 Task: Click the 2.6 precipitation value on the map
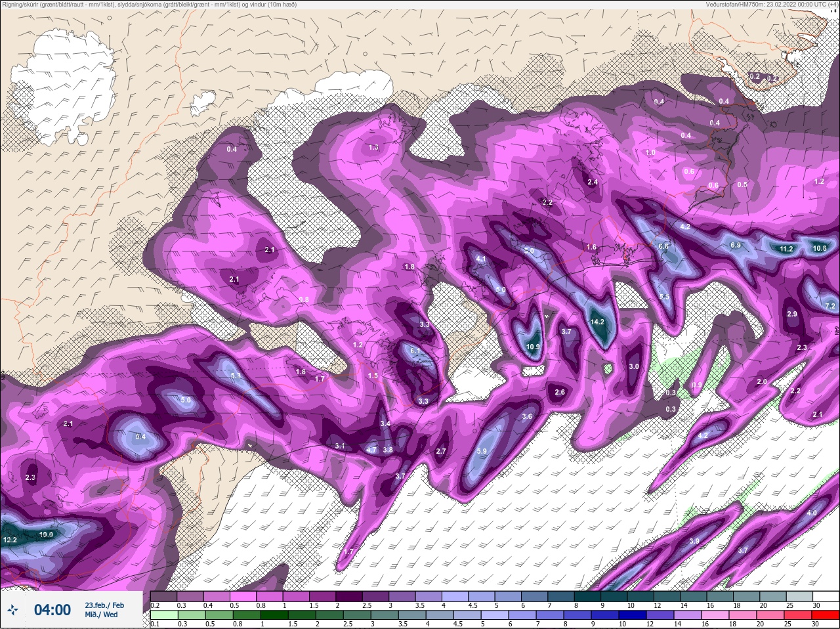pyautogui.click(x=560, y=393)
